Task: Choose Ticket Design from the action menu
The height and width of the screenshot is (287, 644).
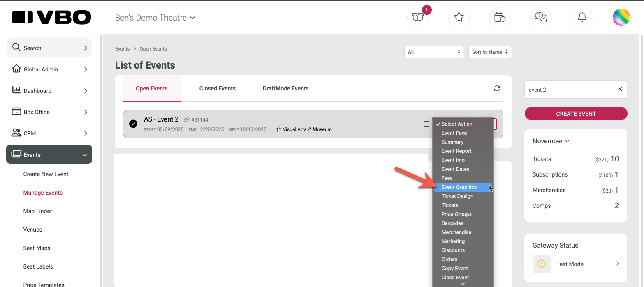Action: 463,196
